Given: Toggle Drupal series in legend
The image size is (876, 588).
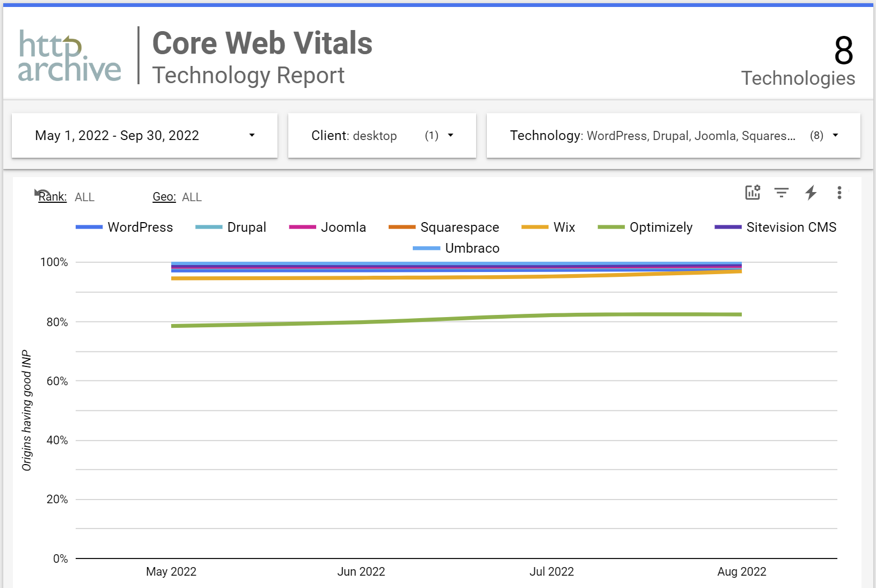Looking at the screenshot, I should tap(246, 227).
